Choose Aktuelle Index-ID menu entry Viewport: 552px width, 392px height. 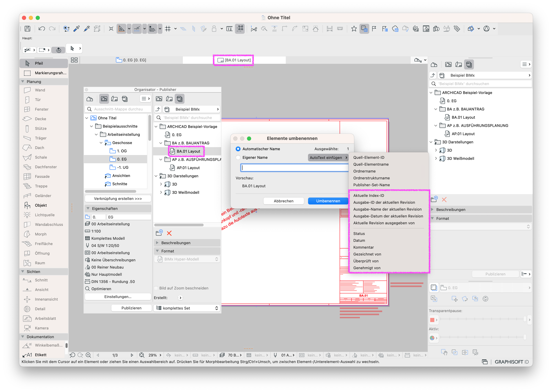(368, 195)
